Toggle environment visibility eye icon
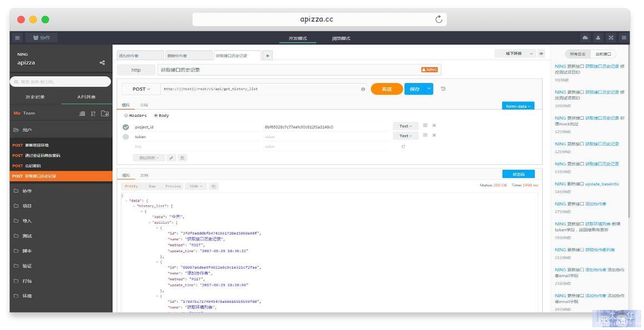The height and width of the screenshot is (330, 644). (x=542, y=54)
